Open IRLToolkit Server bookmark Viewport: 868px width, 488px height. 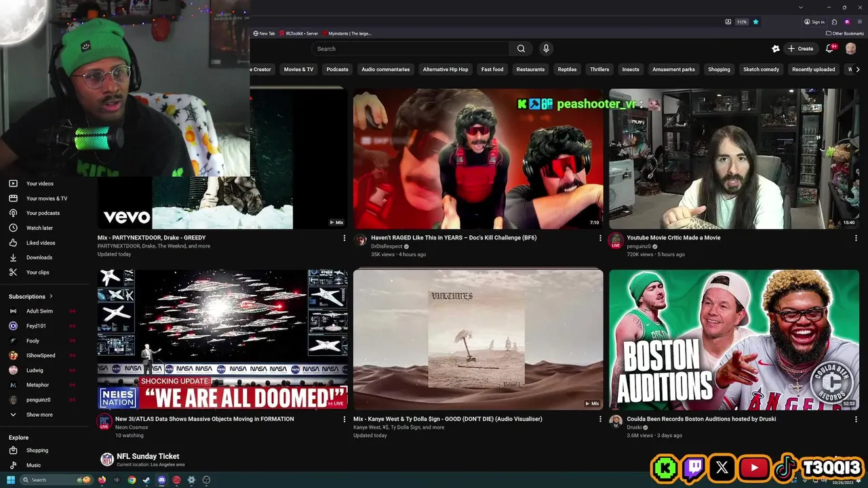pyautogui.click(x=298, y=33)
